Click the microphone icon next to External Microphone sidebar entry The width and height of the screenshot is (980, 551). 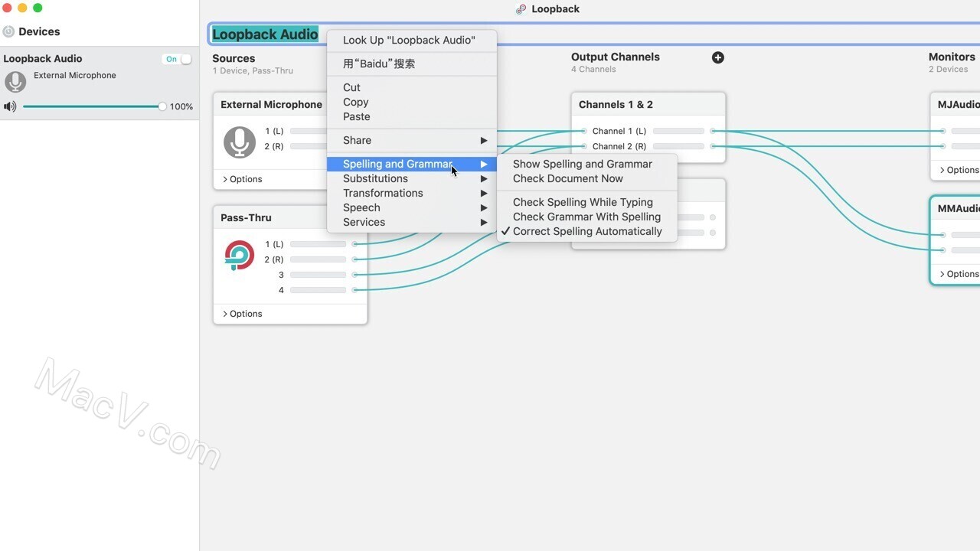(15, 82)
